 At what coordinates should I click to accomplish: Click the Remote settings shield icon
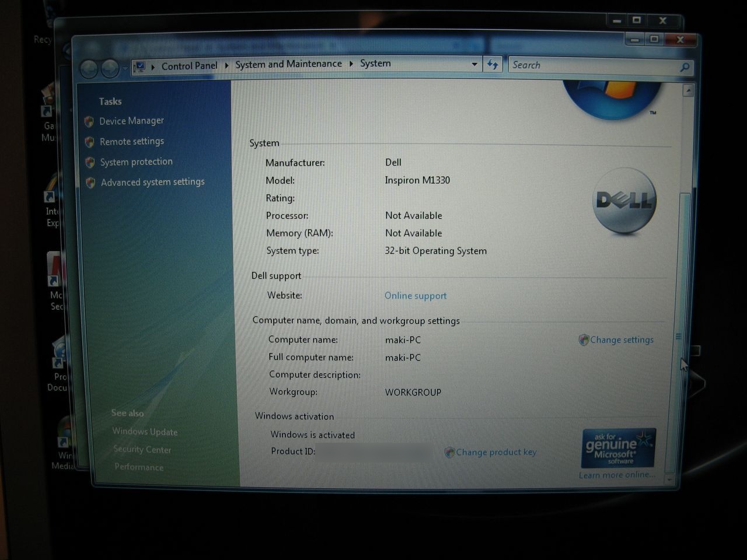pos(90,142)
